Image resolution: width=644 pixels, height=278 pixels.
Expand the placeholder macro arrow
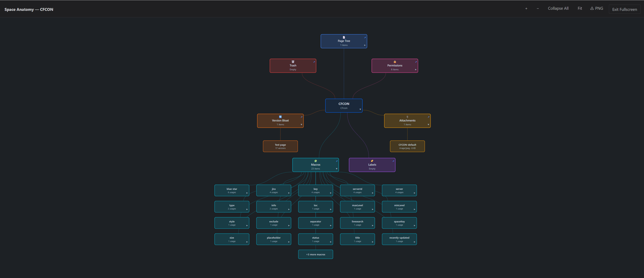point(289,242)
